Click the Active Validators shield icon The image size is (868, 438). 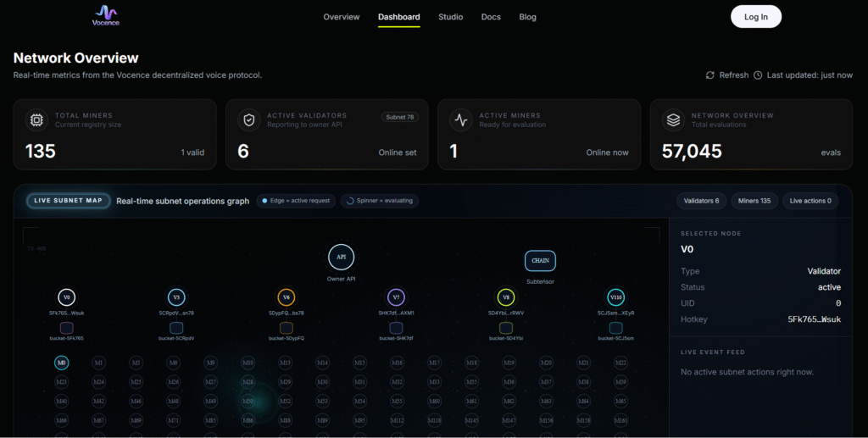(x=249, y=120)
